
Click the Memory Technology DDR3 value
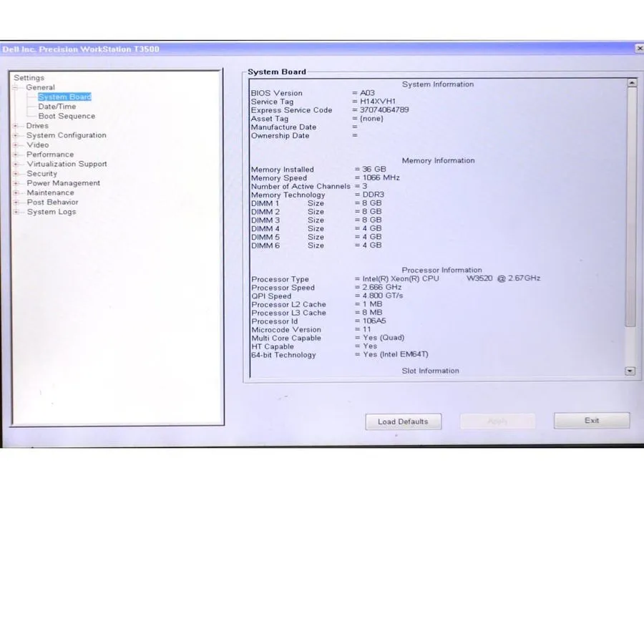(x=374, y=194)
